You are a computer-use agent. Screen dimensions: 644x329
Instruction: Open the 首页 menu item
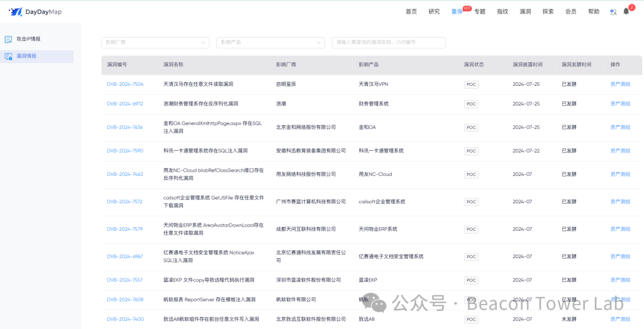[411, 11]
